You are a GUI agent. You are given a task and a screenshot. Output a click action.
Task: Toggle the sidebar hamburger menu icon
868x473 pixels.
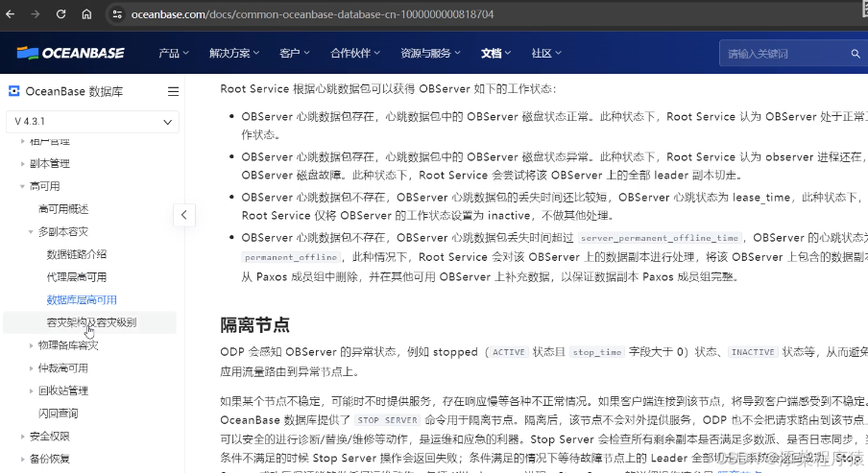coord(173,91)
